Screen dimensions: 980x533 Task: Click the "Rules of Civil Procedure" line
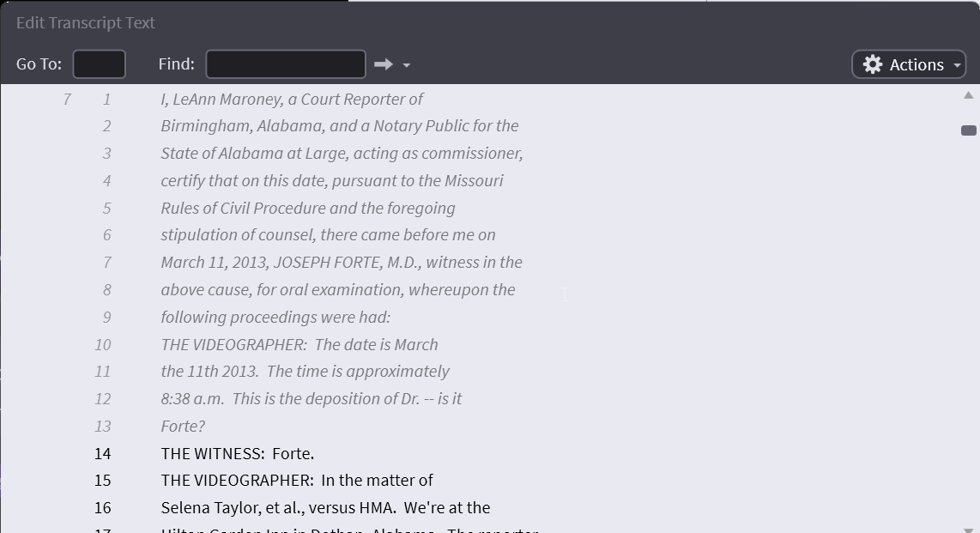pos(308,209)
